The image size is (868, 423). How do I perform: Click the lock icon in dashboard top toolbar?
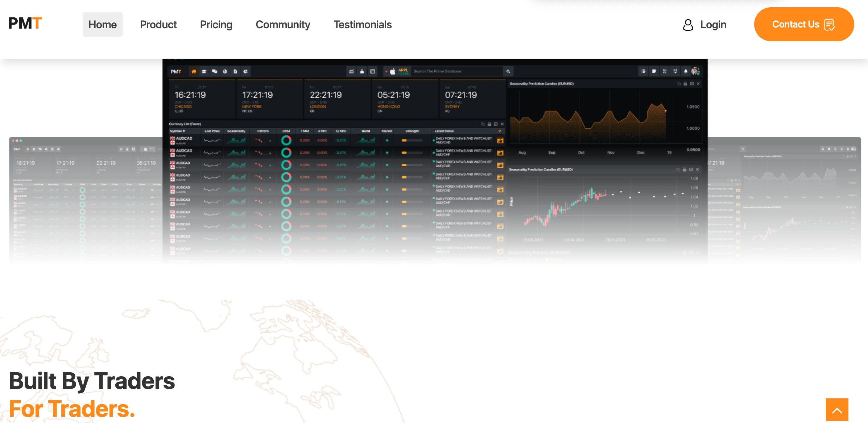click(362, 71)
